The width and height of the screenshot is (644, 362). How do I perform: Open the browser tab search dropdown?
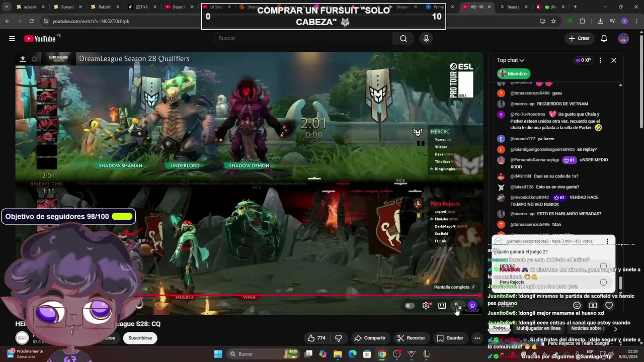tap(7, 7)
